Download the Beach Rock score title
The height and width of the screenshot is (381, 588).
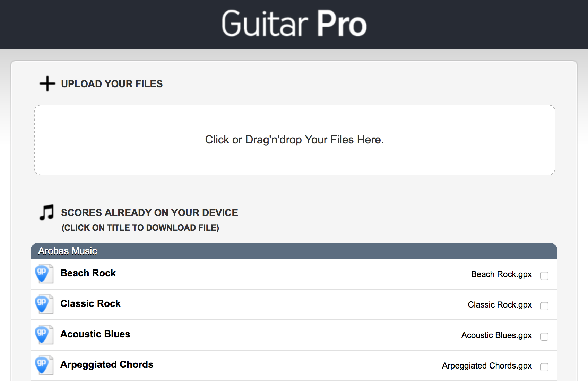(x=88, y=273)
